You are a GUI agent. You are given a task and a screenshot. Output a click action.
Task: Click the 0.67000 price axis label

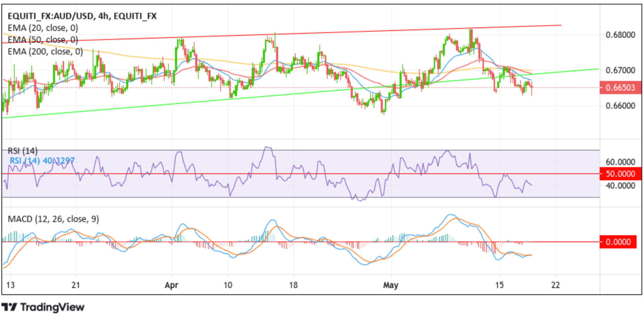[x=620, y=70]
